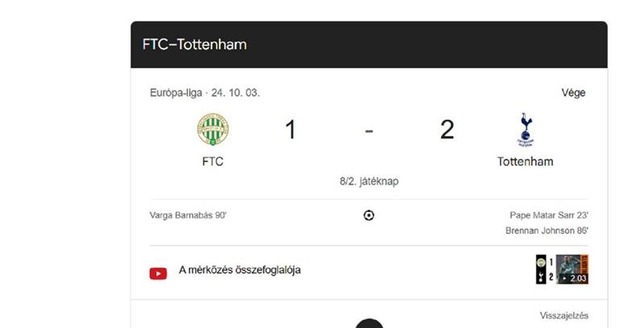This screenshot has width=644, height=328.
Task: Click scorer Pape Matar Sarr 23'
Action: click(548, 215)
